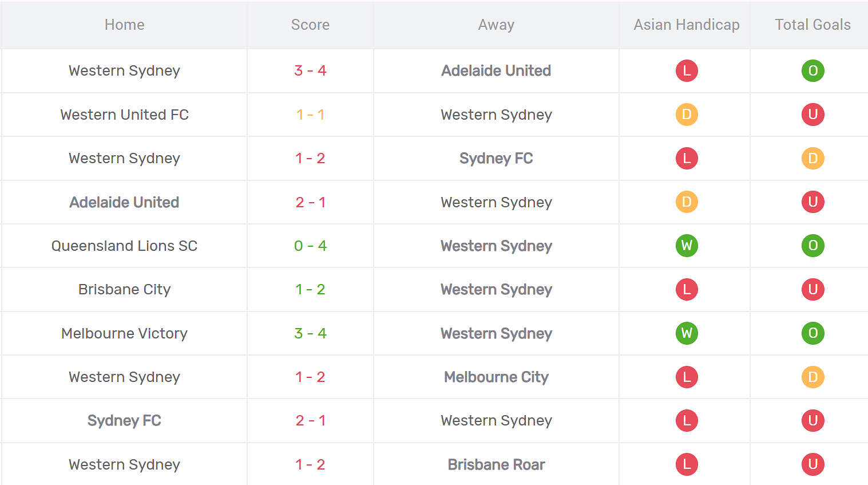The width and height of the screenshot is (868, 485).
Task: Click the green O badge in the Melbourne Victory row
Action: [812, 333]
